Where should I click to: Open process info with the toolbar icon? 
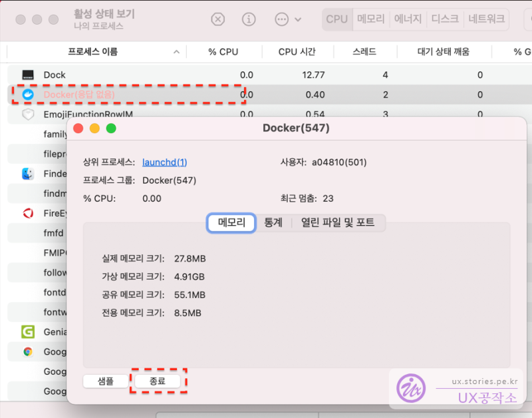point(249,19)
